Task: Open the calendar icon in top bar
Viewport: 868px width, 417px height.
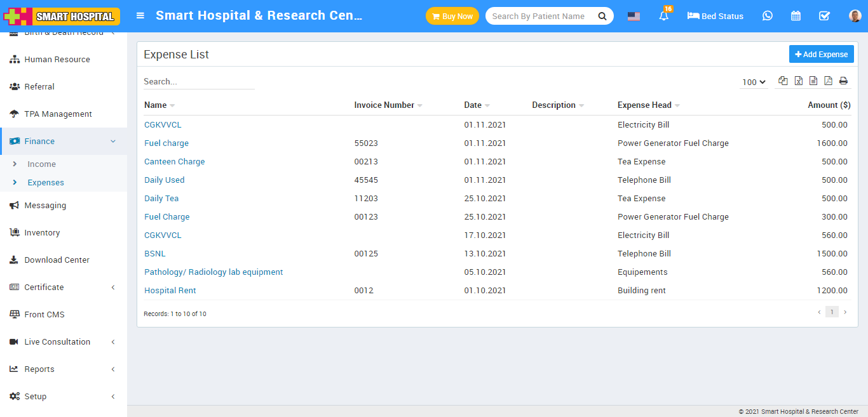Action: [x=796, y=16]
